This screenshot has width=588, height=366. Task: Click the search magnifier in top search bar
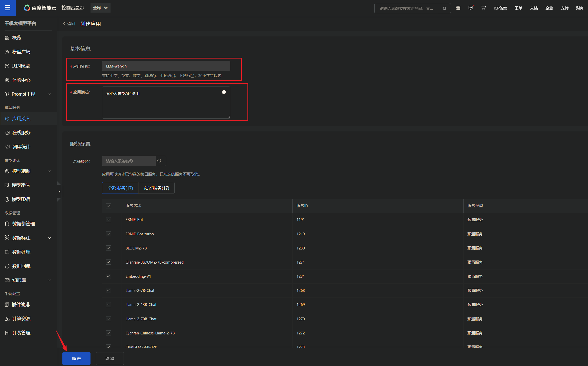tap(444, 8)
